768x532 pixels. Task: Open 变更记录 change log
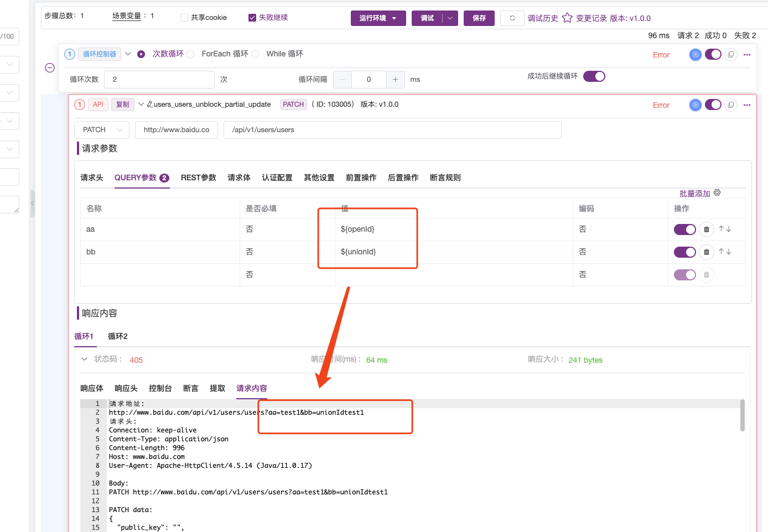click(x=590, y=18)
